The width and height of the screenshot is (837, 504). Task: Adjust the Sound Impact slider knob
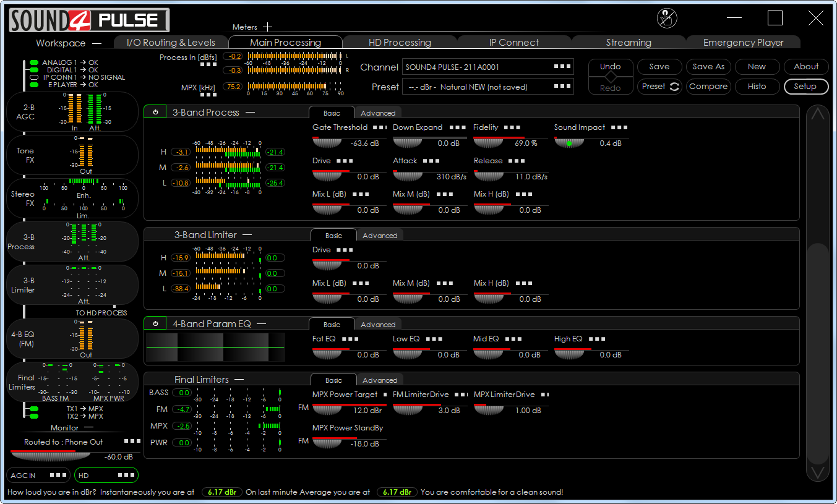(x=569, y=143)
